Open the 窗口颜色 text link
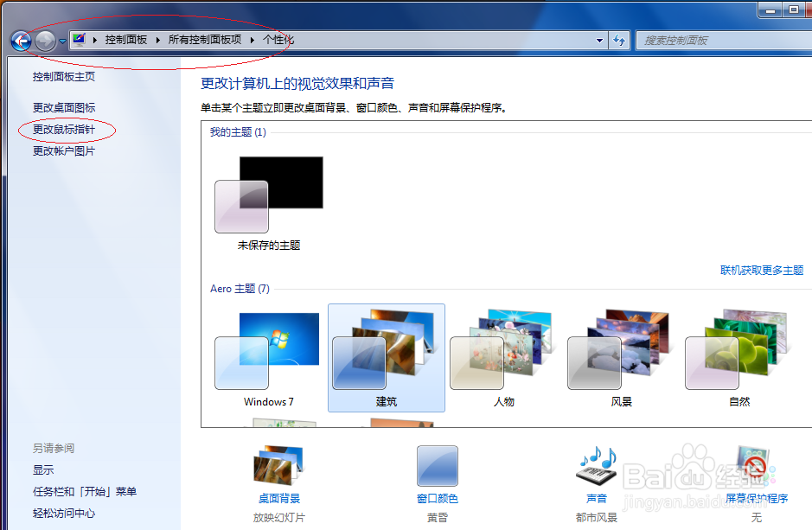 point(438,498)
